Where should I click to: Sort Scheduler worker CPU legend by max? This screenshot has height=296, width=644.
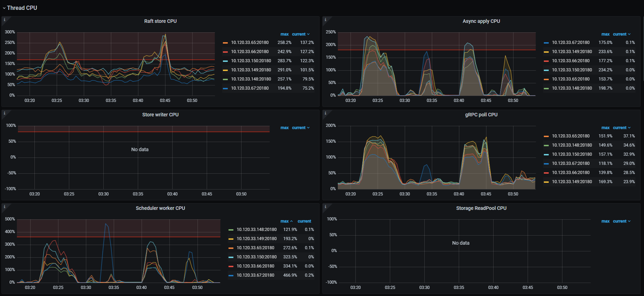pos(286,221)
